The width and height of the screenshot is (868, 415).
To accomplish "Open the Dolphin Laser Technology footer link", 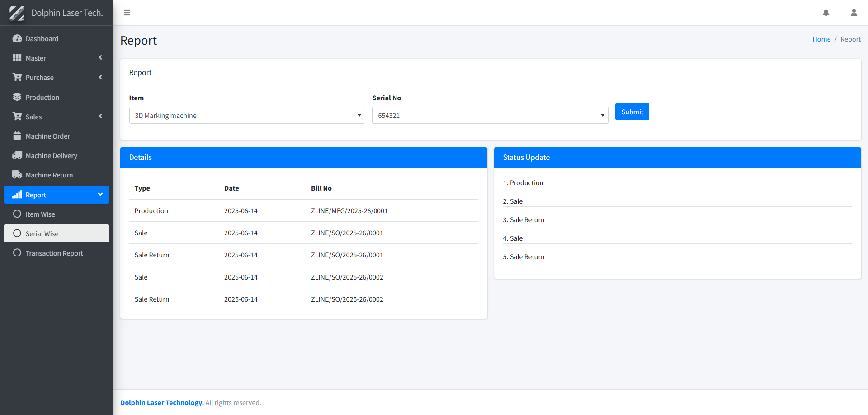I will tap(161, 402).
